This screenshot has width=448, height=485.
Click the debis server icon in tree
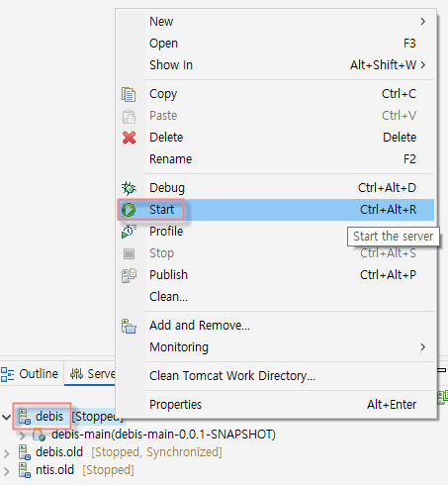(x=25, y=417)
